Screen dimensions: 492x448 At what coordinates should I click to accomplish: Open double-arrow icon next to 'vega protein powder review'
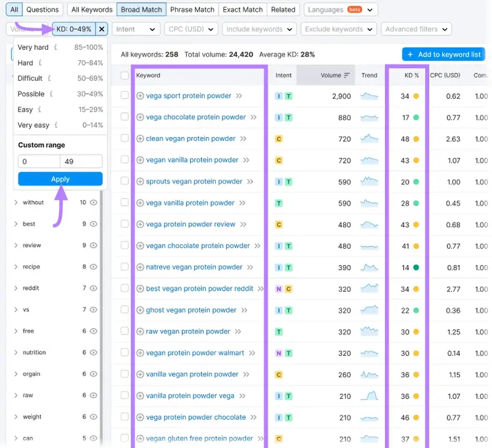[243, 224]
